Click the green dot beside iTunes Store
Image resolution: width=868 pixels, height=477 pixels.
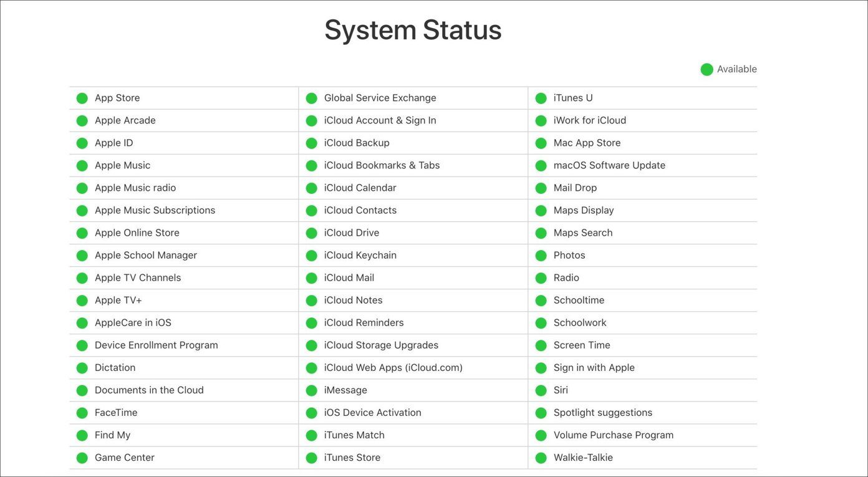coord(312,458)
